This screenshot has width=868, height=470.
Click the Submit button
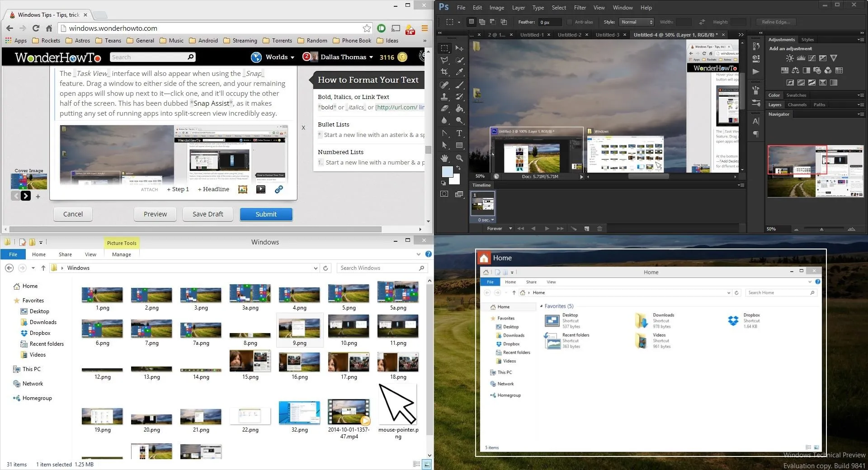click(266, 214)
